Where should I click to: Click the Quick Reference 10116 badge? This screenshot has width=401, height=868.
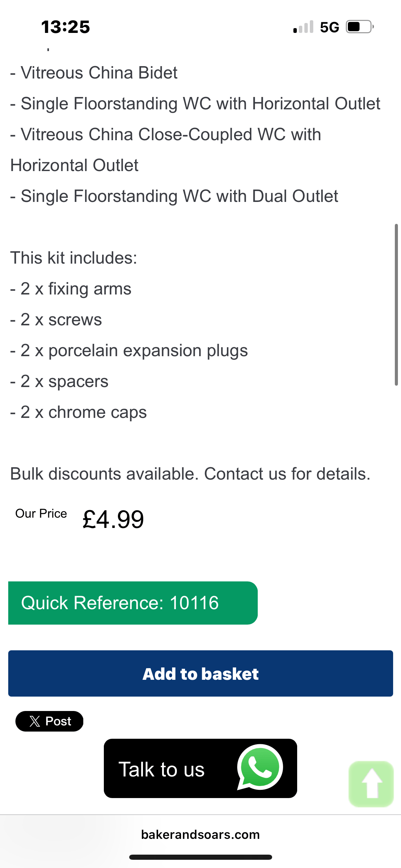click(x=133, y=603)
